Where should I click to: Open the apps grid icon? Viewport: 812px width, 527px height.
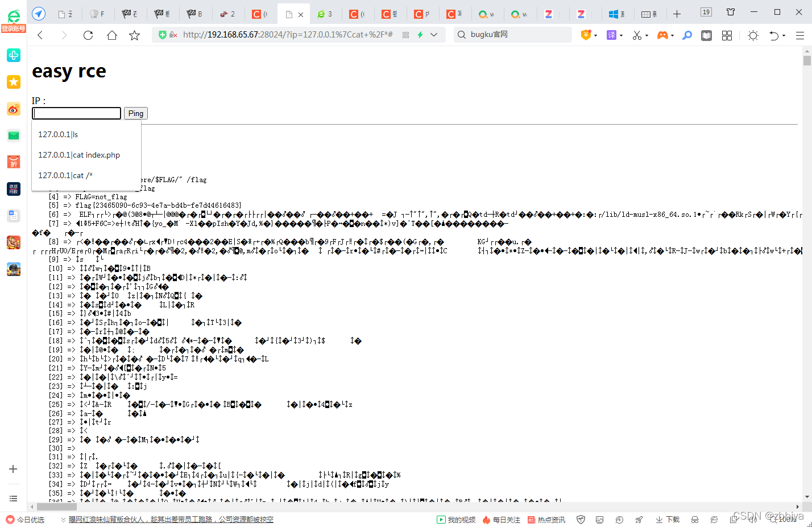point(727,35)
